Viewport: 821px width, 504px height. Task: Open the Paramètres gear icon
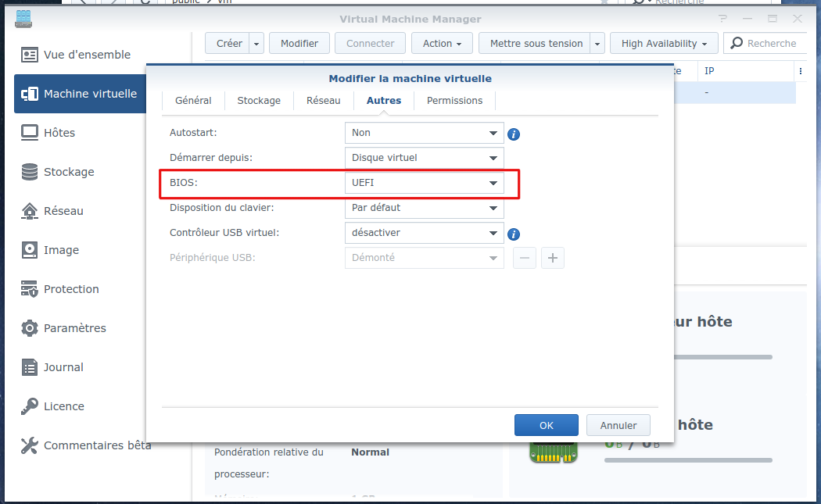tap(30, 328)
